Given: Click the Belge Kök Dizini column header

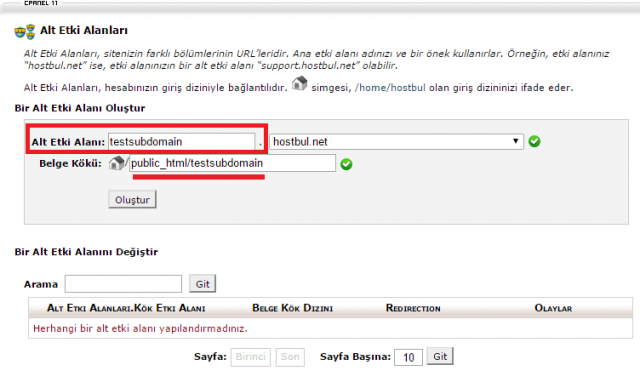Looking at the screenshot, I should pos(293,308).
